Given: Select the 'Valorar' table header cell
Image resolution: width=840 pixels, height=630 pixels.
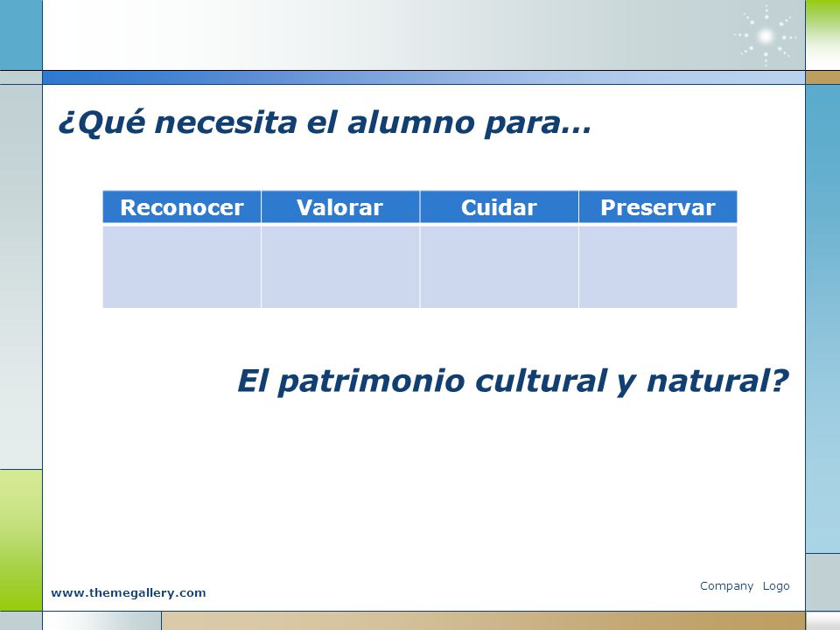Looking at the screenshot, I should 340,206.
